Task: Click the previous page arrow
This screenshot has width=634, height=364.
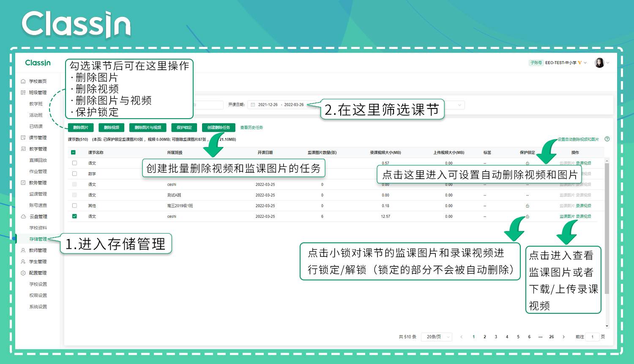Action: (462, 337)
